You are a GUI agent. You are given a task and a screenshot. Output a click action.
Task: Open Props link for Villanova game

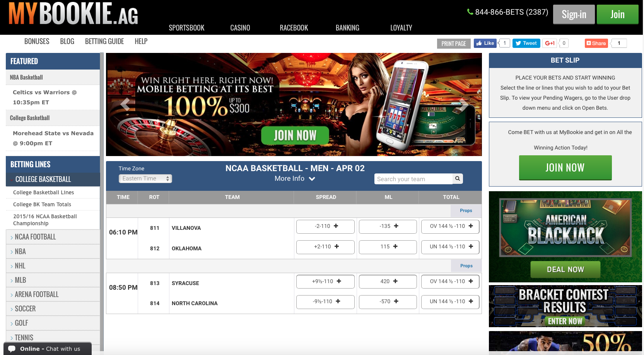[466, 211]
